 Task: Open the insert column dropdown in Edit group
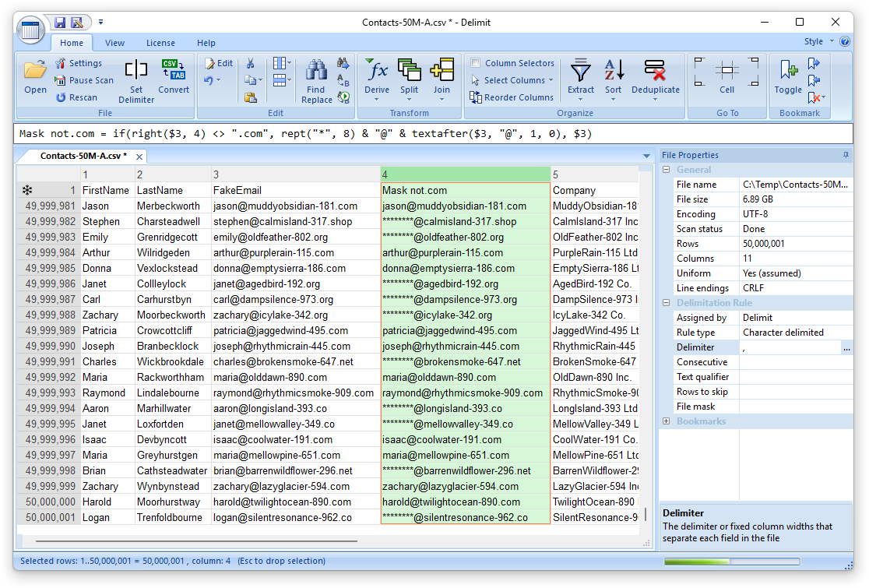pos(290,63)
